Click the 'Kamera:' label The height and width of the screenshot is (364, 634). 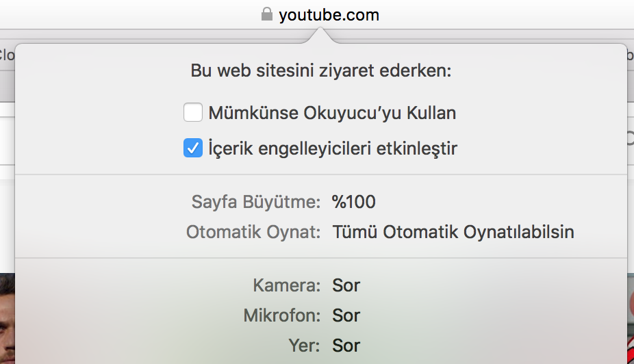click(286, 285)
